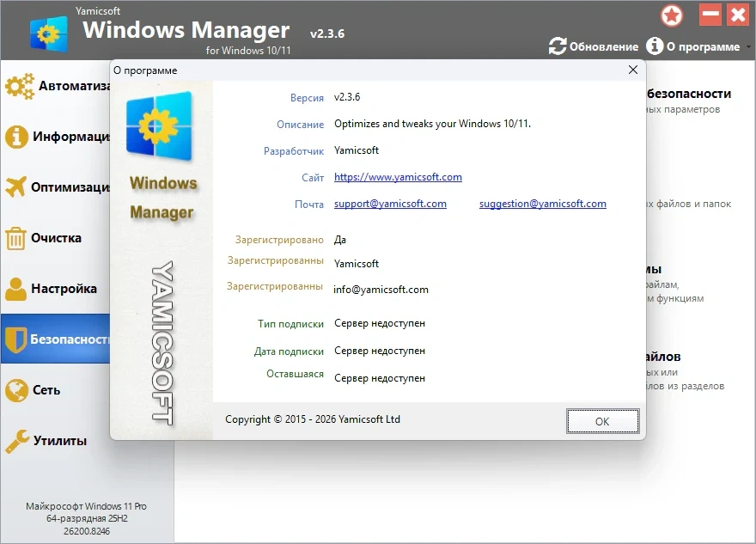Click the vertical YAMICSOFT banner text
The width and height of the screenshot is (756, 544).
click(162, 344)
